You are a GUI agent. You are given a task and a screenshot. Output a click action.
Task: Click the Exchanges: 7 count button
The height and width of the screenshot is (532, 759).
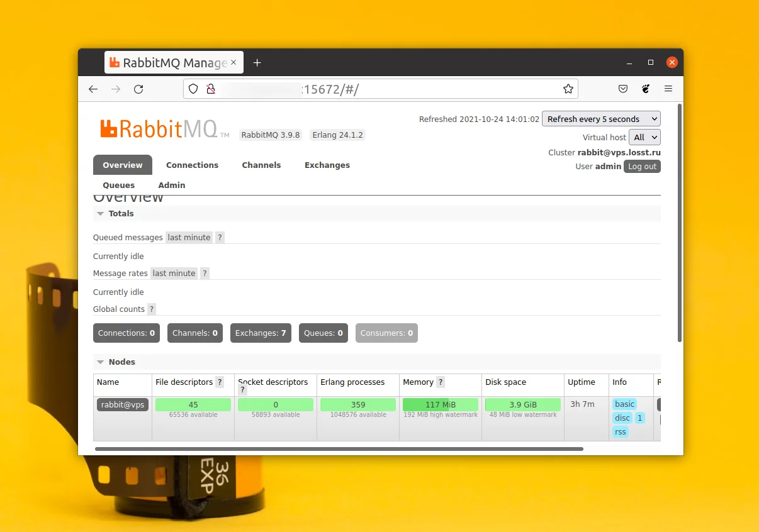click(261, 333)
